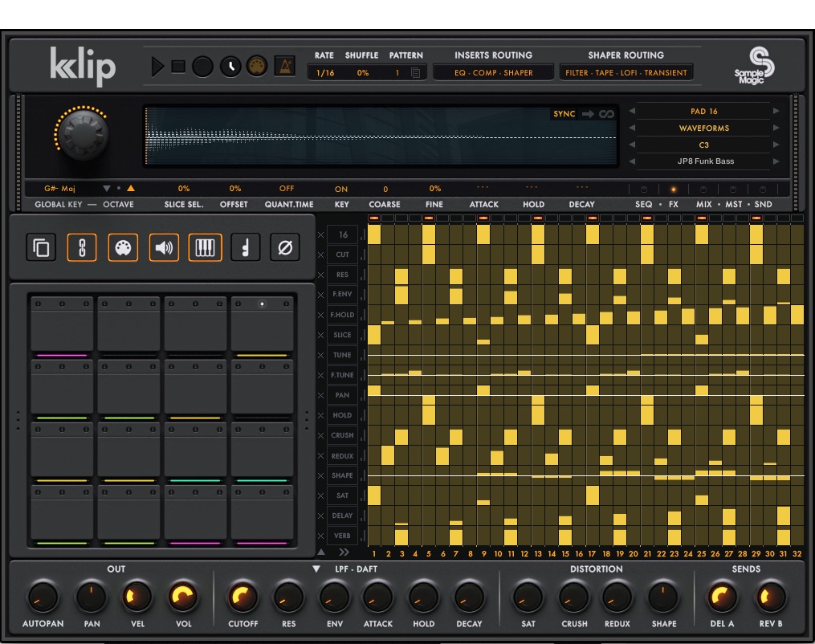Click the octave down gray triangle

point(107,189)
